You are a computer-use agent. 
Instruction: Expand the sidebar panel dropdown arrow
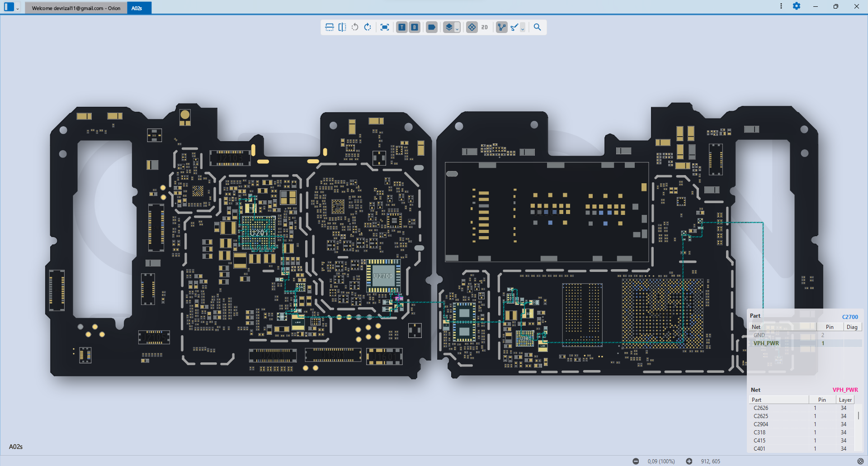pyautogui.click(x=18, y=8)
